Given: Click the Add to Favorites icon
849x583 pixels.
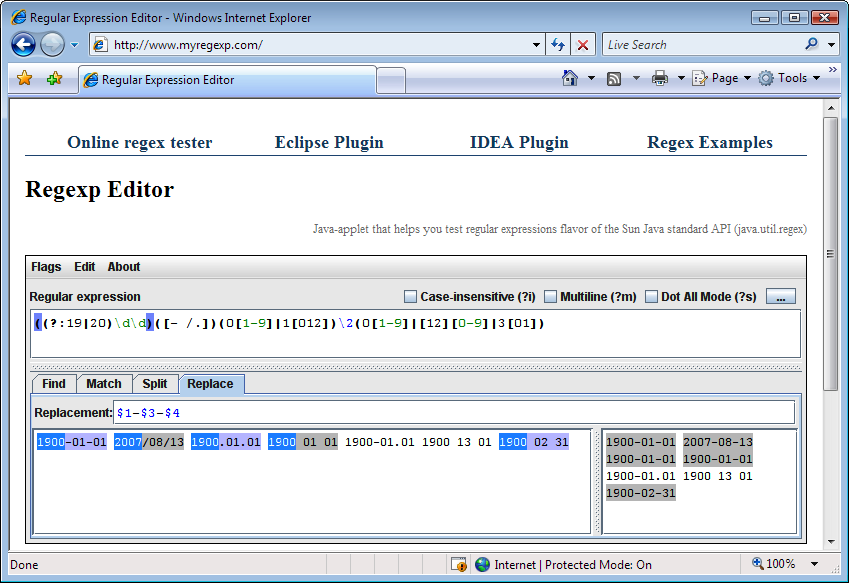Looking at the screenshot, I should [x=54, y=79].
